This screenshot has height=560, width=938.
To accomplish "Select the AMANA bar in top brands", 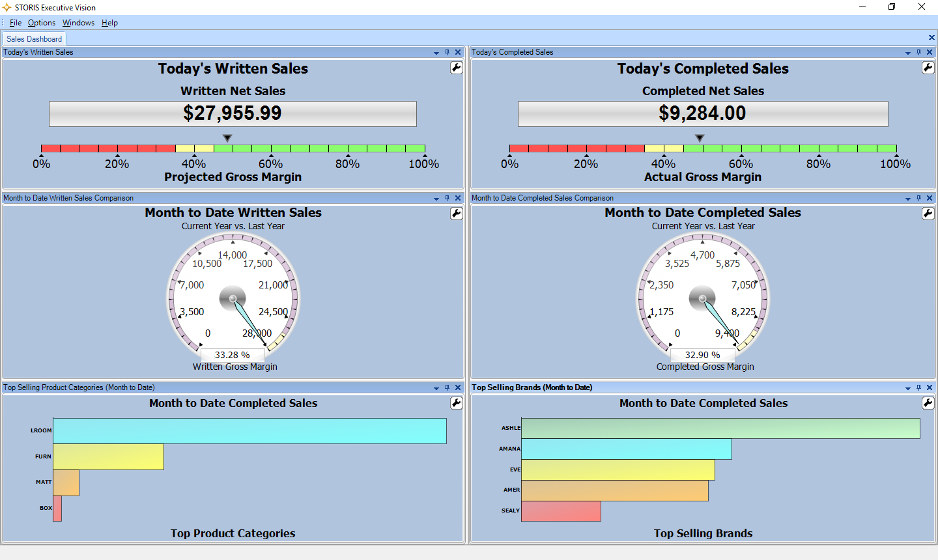I will (627, 449).
